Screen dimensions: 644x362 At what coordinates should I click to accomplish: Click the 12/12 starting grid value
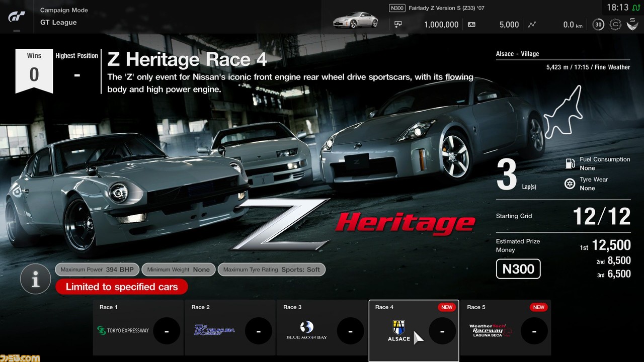(x=602, y=217)
